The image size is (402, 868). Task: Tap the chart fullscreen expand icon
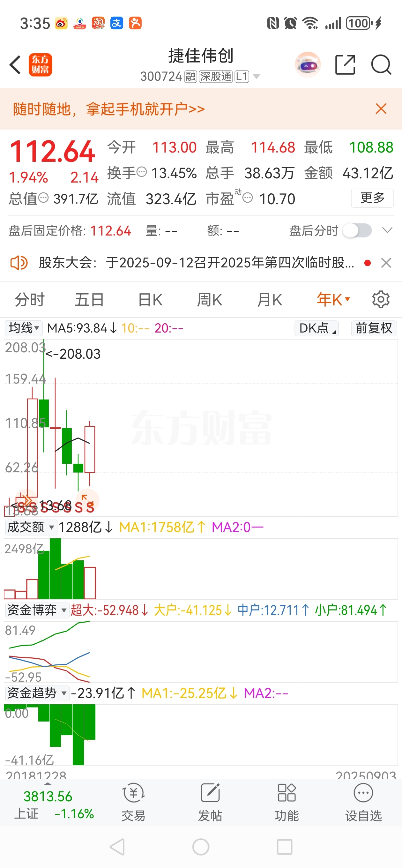[87, 500]
